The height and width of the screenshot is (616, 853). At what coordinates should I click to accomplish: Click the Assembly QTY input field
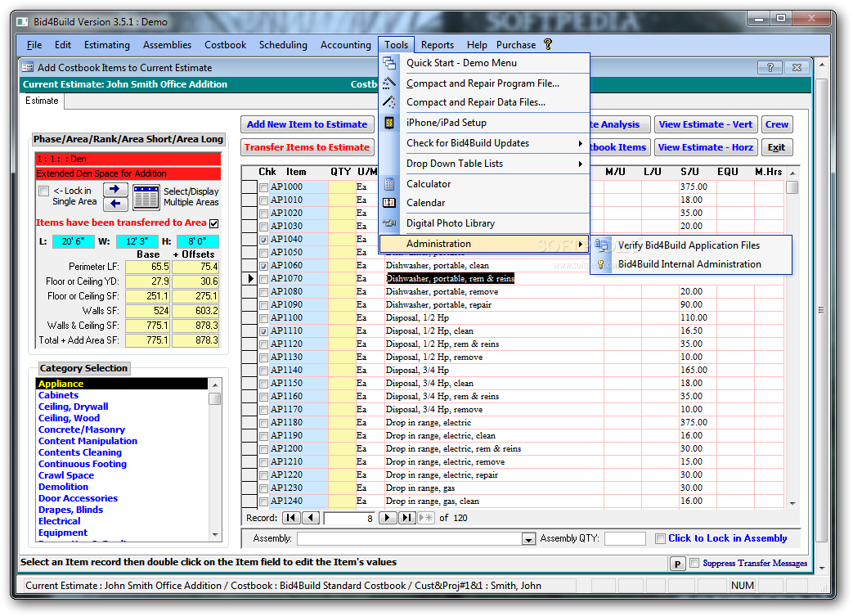(x=625, y=539)
